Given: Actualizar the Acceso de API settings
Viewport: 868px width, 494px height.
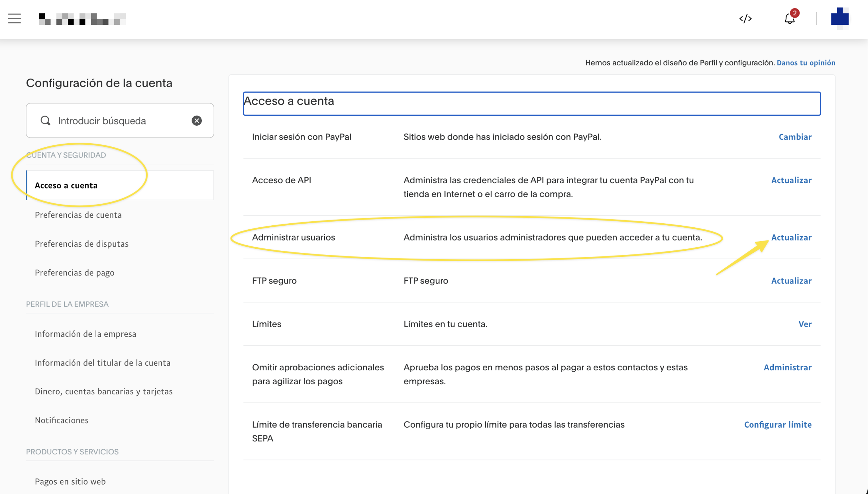Looking at the screenshot, I should click(791, 180).
